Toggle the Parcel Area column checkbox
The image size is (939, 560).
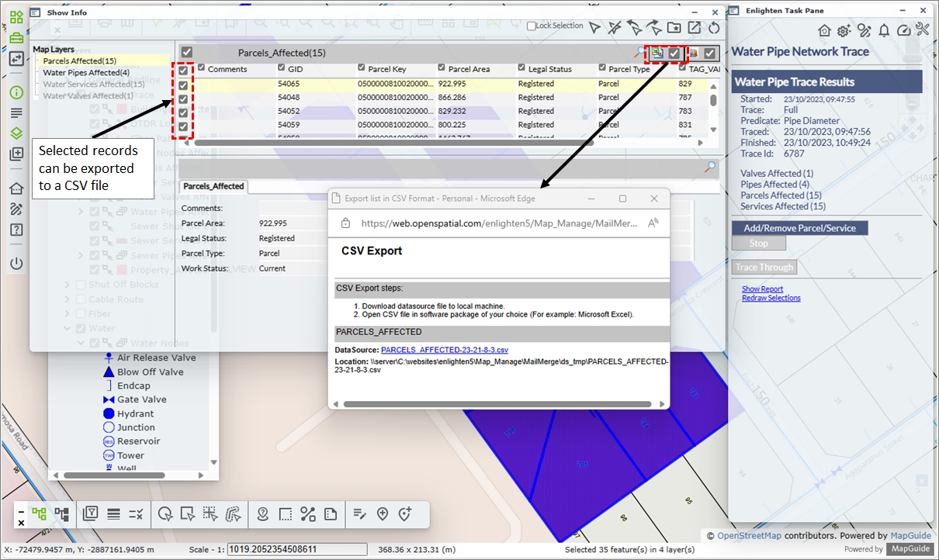point(442,69)
